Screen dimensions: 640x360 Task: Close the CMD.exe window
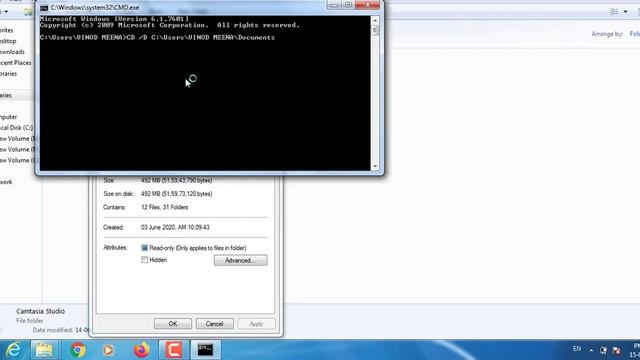367,4
